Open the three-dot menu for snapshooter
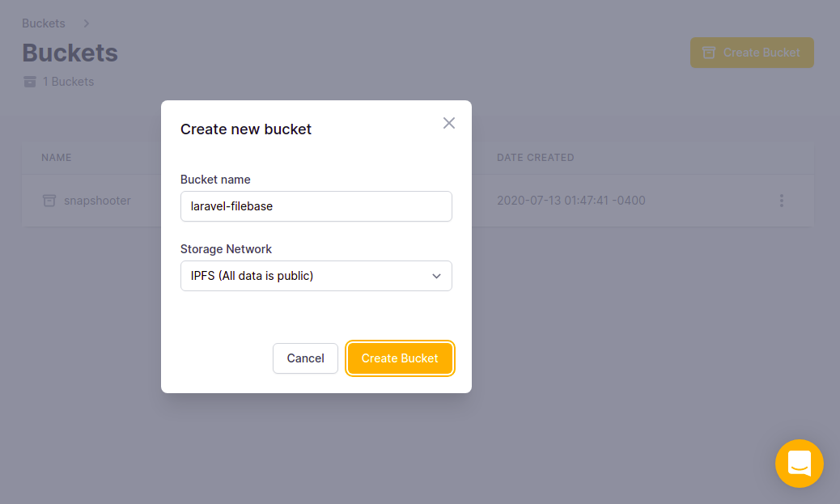This screenshot has height=504, width=840. click(782, 201)
